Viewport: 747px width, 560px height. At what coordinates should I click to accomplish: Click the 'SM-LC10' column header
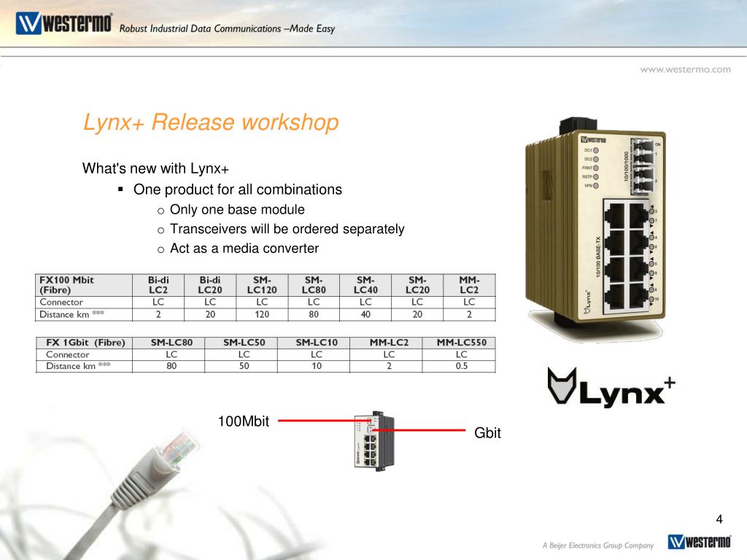coord(317,343)
